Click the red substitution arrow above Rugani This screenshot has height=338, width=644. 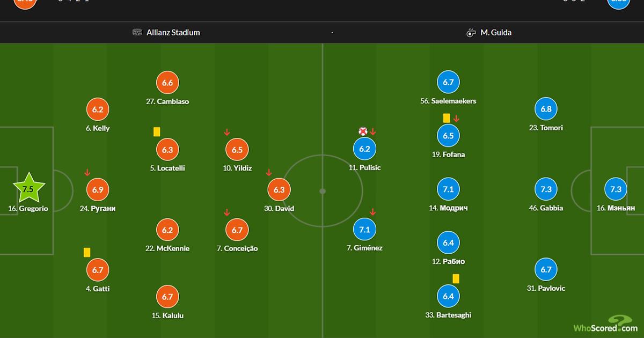tap(87, 172)
